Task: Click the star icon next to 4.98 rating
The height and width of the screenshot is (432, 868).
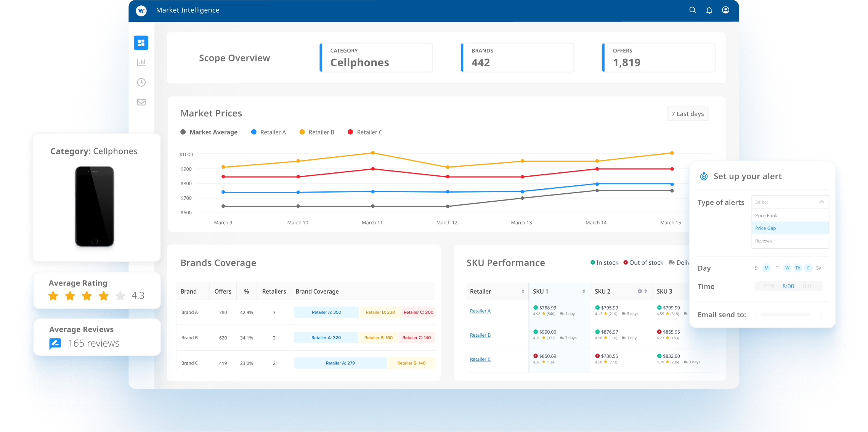Action: pos(544,314)
